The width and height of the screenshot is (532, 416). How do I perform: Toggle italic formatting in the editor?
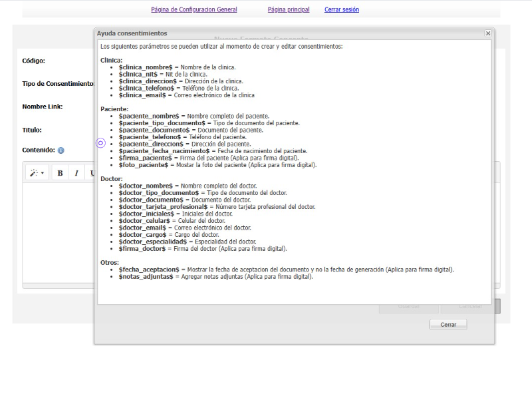pyautogui.click(x=76, y=173)
